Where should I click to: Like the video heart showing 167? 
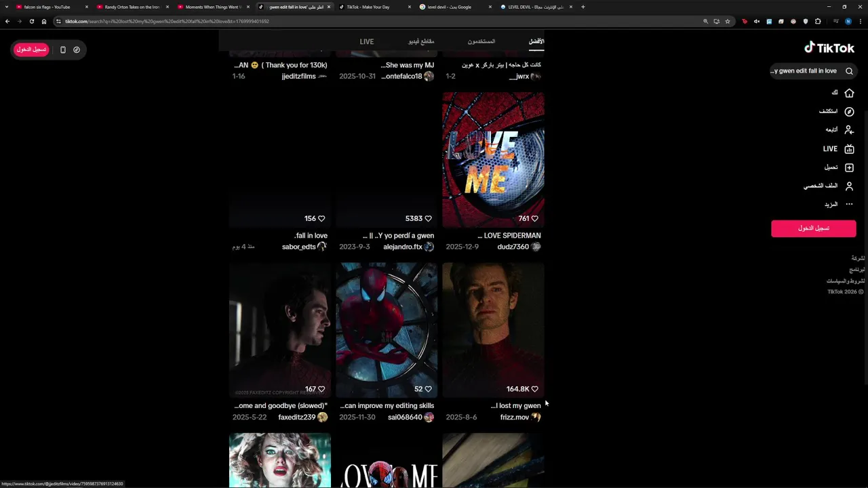coord(321,389)
